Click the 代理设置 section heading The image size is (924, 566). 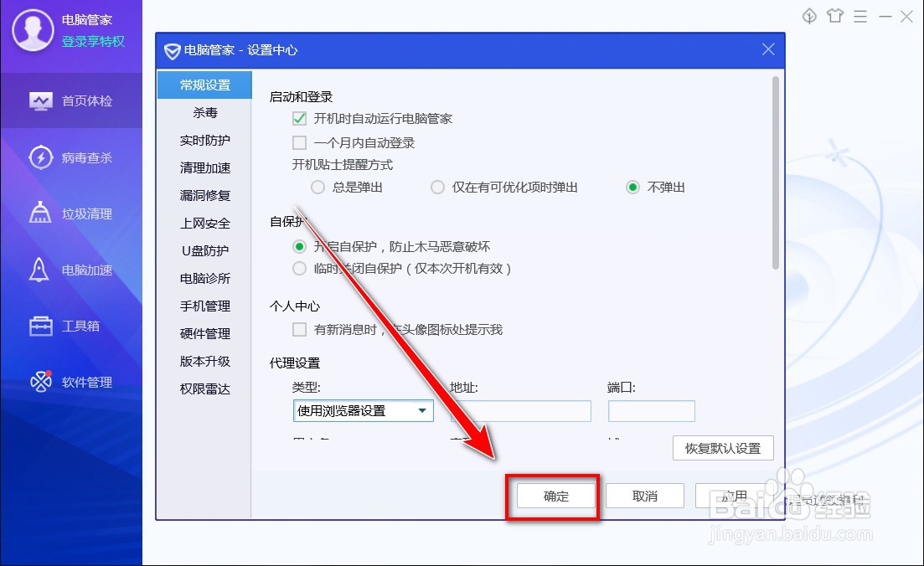(295, 363)
